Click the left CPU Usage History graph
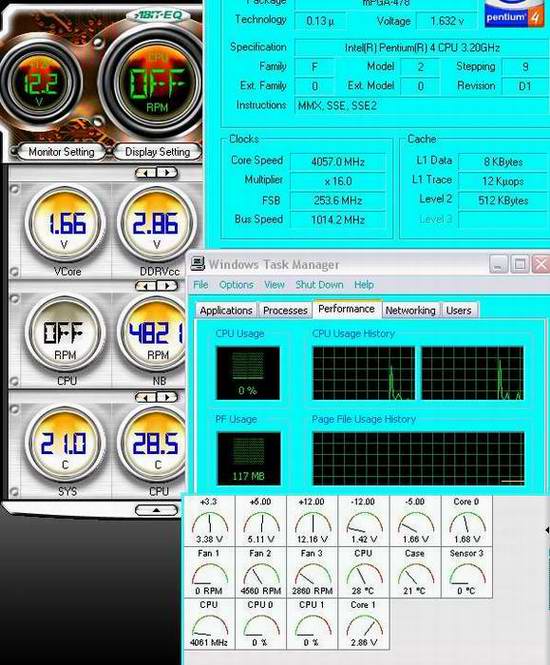Image resolution: width=550 pixels, height=665 pixels. click(x=364, y=373)
